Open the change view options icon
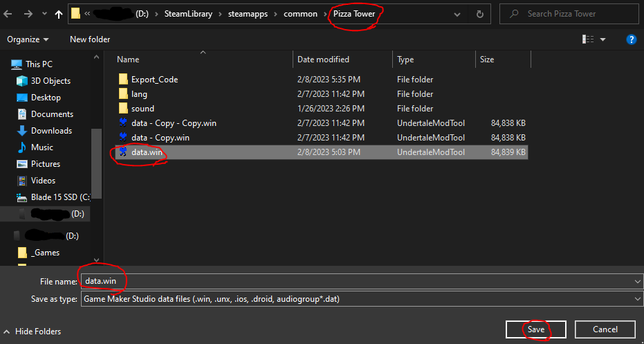The image size is (644, 344). coord(588,39)
